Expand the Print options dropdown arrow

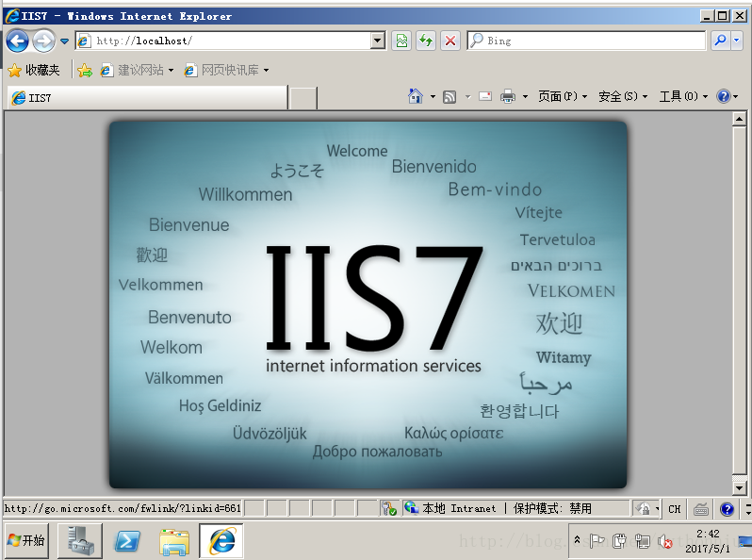525,97
